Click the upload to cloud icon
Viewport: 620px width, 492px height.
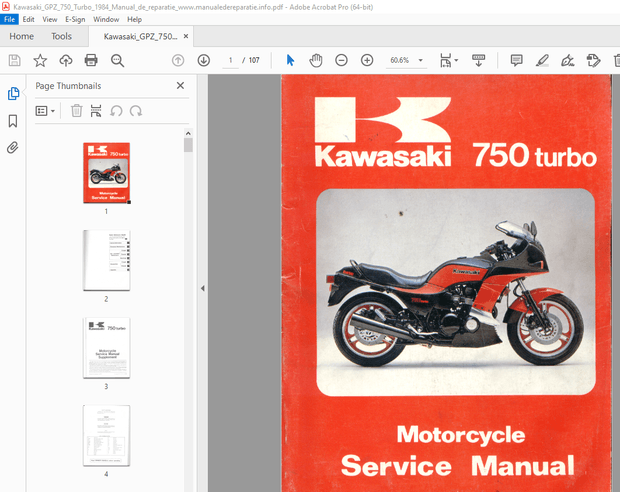point(66,61)
